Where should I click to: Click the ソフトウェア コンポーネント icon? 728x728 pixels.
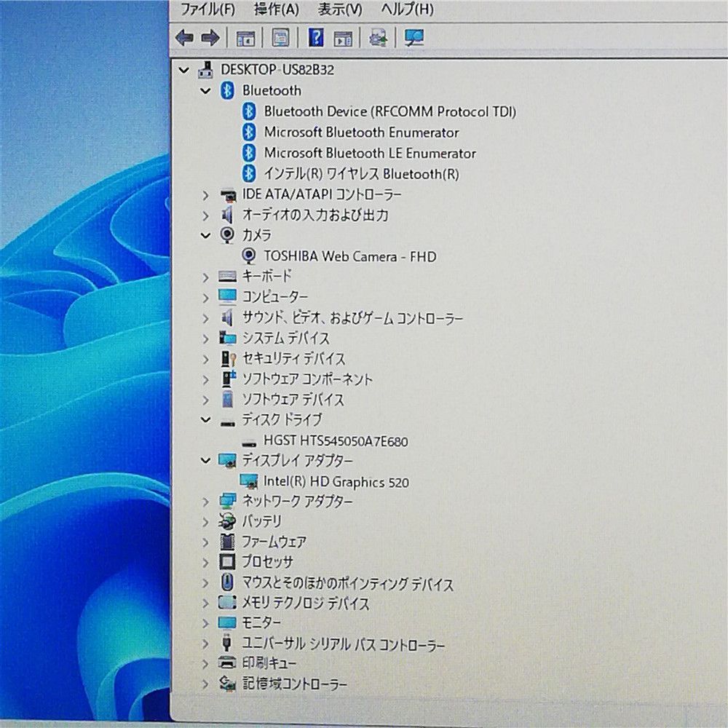[x=228, y=379]
